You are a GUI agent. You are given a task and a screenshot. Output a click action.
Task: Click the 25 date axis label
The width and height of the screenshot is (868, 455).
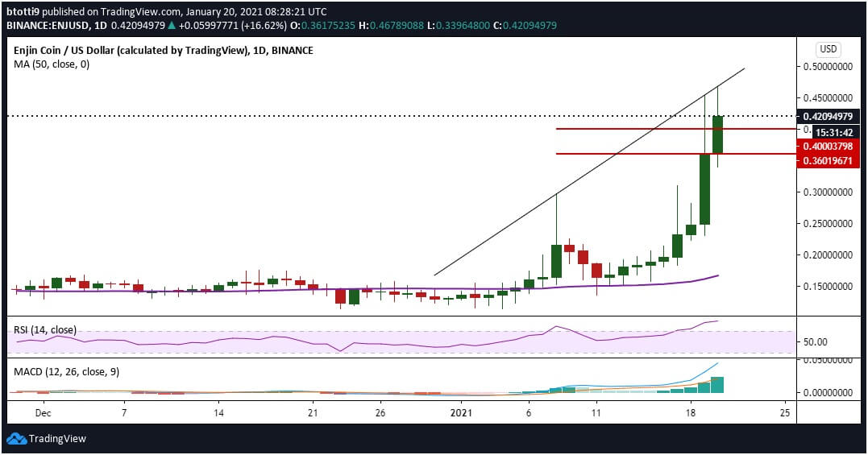784,412
